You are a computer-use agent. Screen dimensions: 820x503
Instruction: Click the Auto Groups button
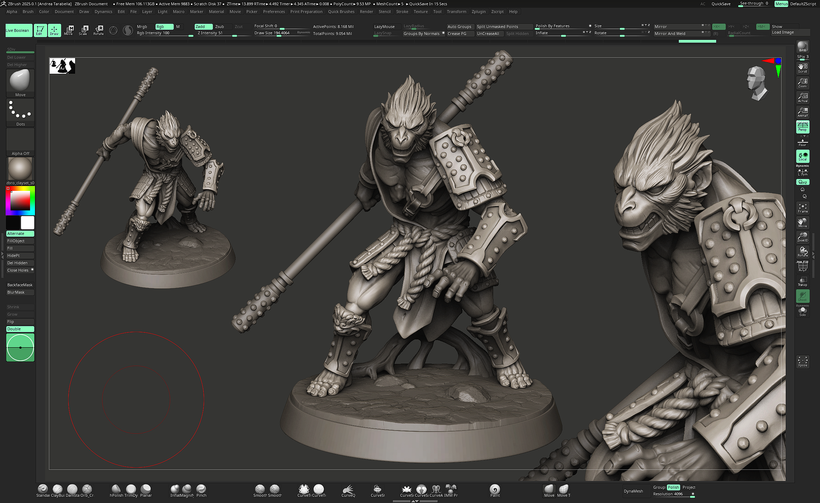coord(459,26)
